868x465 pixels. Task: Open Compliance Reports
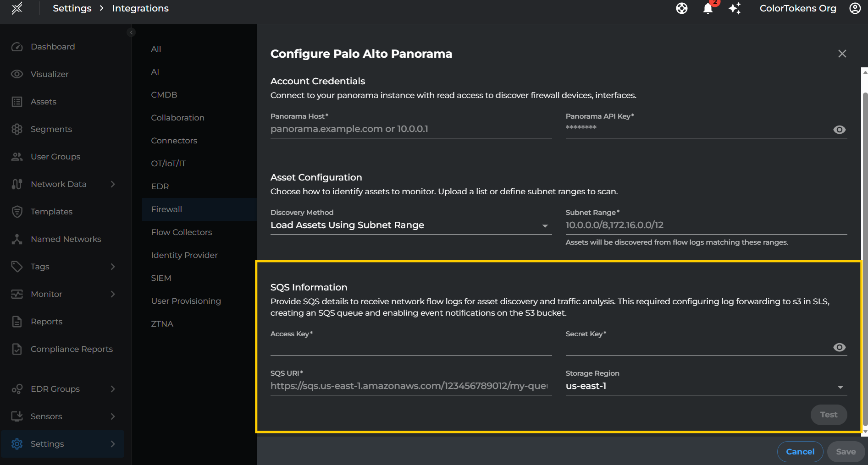point(72,349)
